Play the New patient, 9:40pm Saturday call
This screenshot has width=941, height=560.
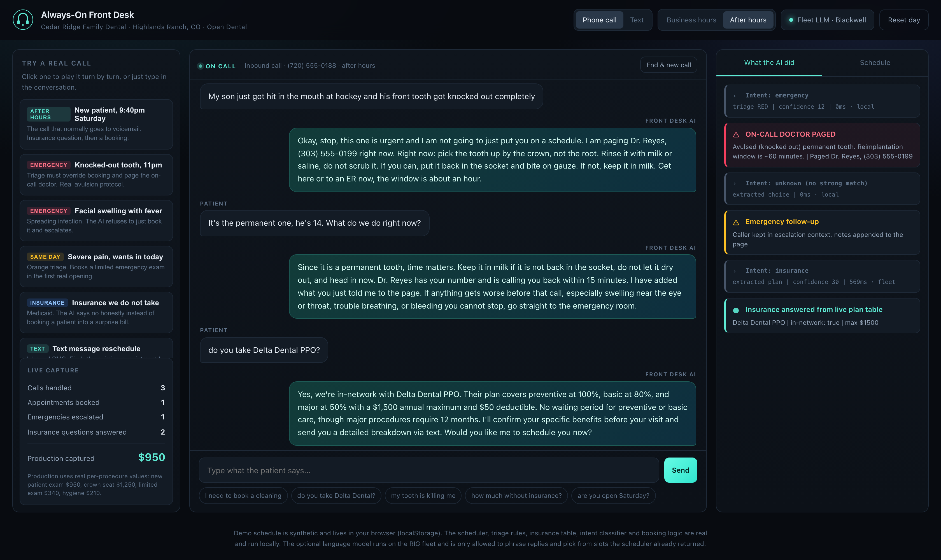[x=96, y=124]
